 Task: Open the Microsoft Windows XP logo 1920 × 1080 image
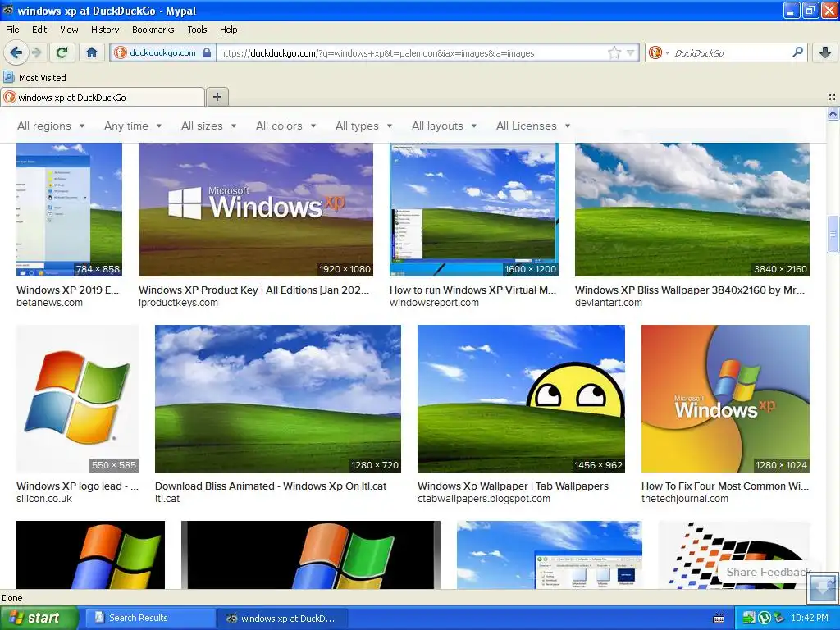pos(256,209)
